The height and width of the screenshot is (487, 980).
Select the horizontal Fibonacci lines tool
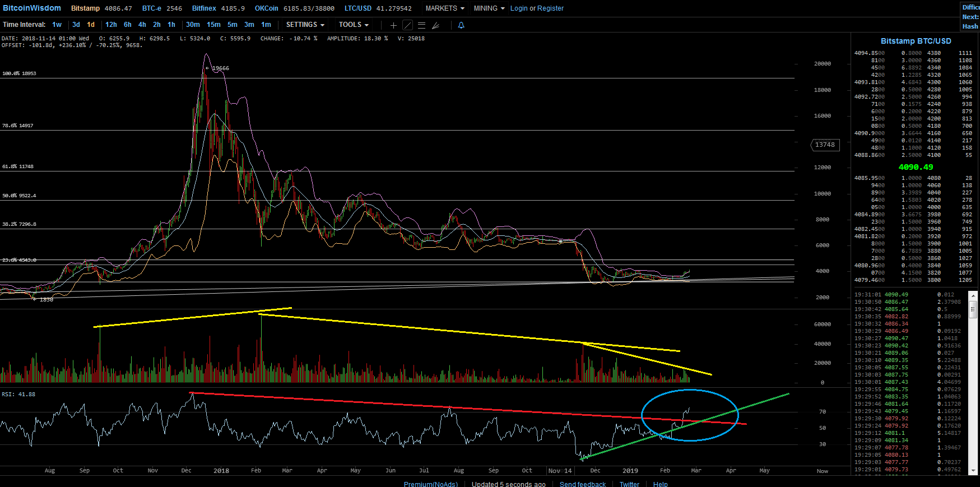(x=422, y=25)
